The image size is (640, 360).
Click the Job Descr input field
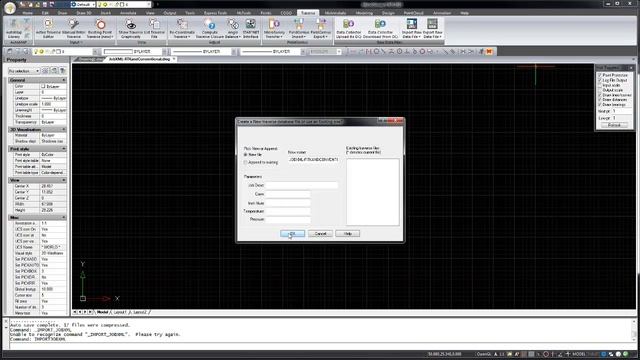[301, 185]
